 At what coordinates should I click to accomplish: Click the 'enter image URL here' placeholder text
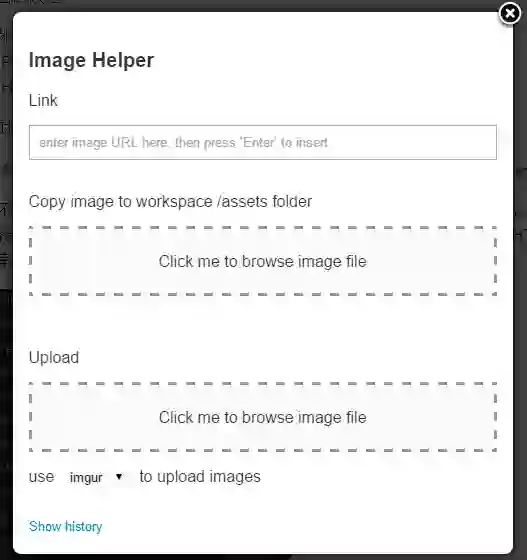[184, 142]
